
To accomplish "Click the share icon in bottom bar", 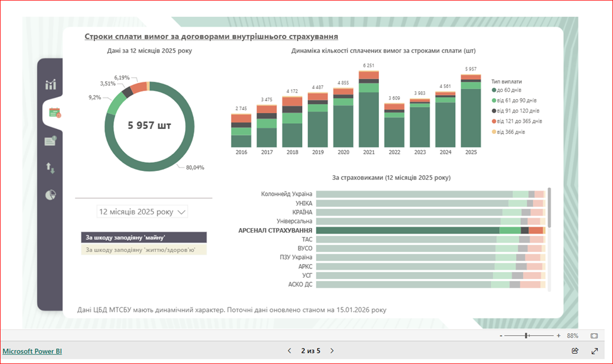I will [575, 351].
